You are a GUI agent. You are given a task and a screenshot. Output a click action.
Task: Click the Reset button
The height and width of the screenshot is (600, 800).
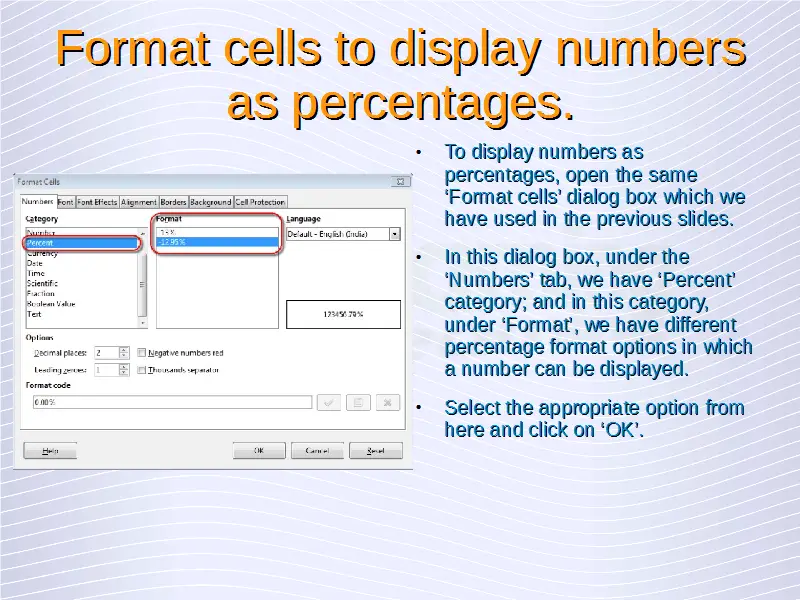click(x=375, y=451)
